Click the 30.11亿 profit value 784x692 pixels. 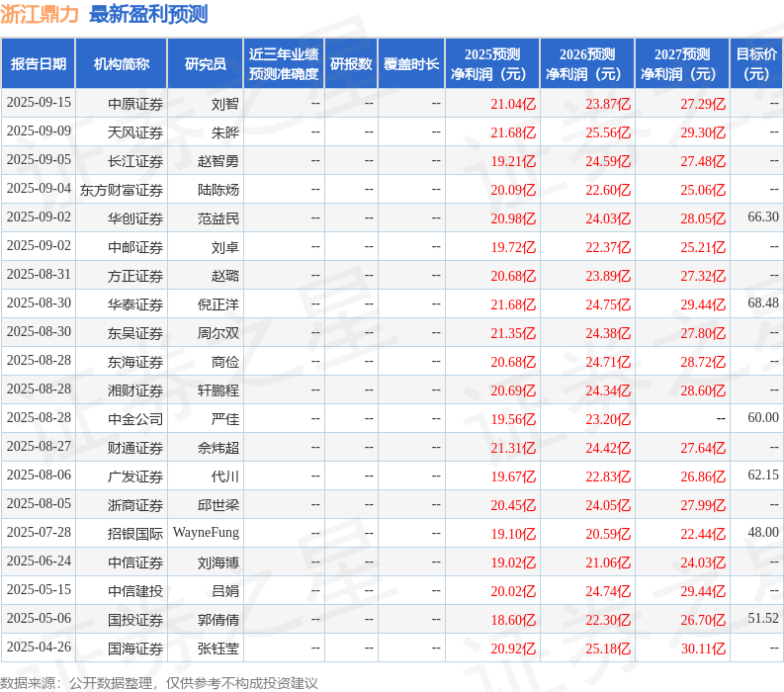point(703,649)
